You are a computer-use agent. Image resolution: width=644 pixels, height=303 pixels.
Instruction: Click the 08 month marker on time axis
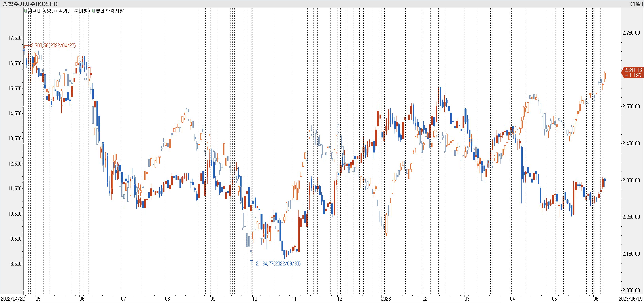point(167,299)
